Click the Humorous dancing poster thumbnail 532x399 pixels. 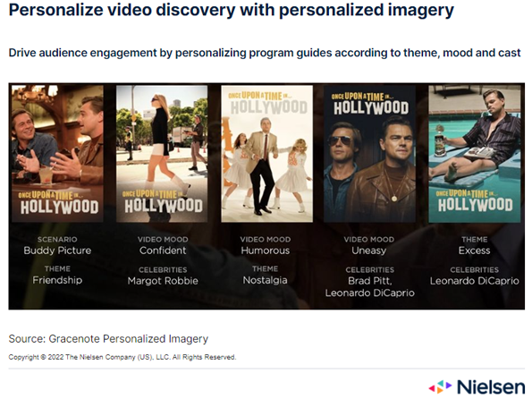[x=267, y=154]
